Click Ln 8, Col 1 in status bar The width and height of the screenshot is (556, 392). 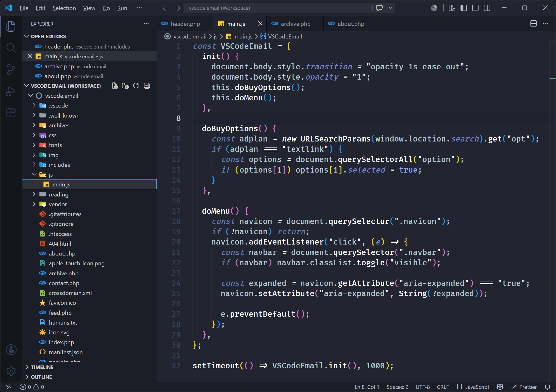(367, 387)
